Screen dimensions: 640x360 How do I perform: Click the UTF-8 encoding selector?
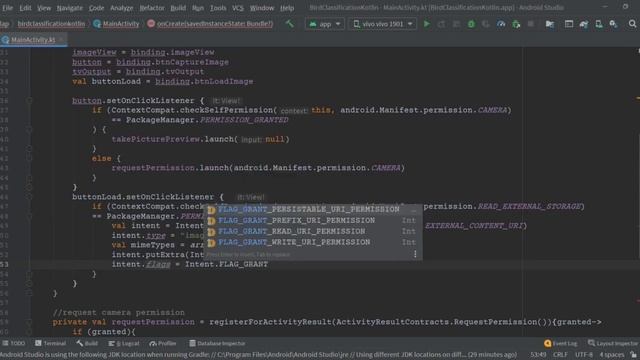(584, 355)
